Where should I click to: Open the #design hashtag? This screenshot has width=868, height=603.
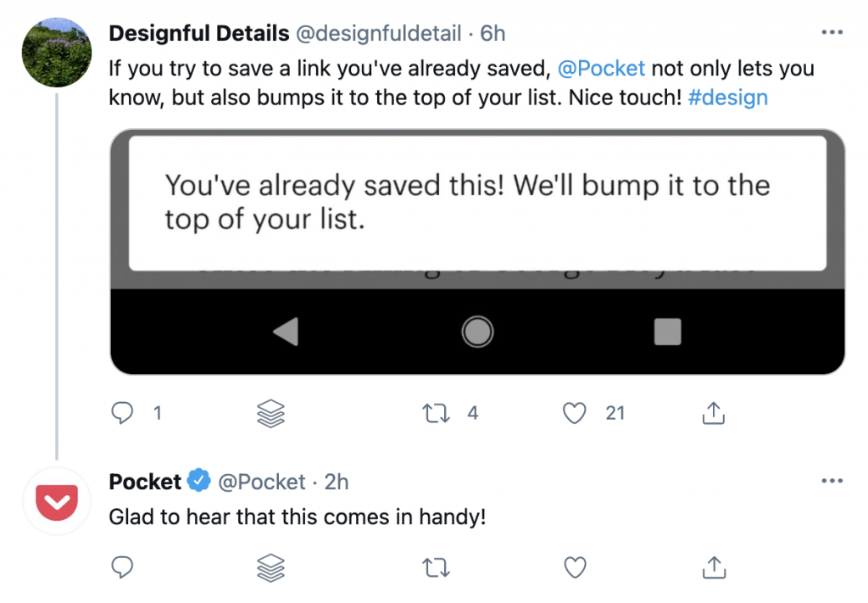[x=728, y=98]
